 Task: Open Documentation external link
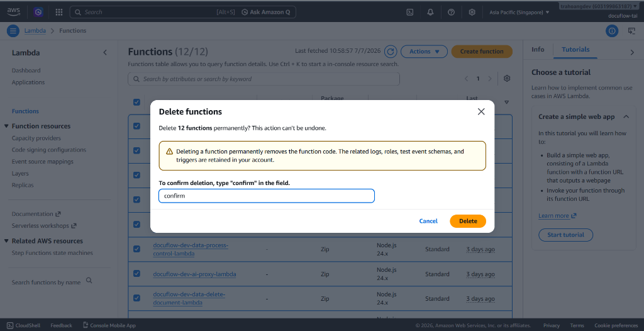(36, 214)
